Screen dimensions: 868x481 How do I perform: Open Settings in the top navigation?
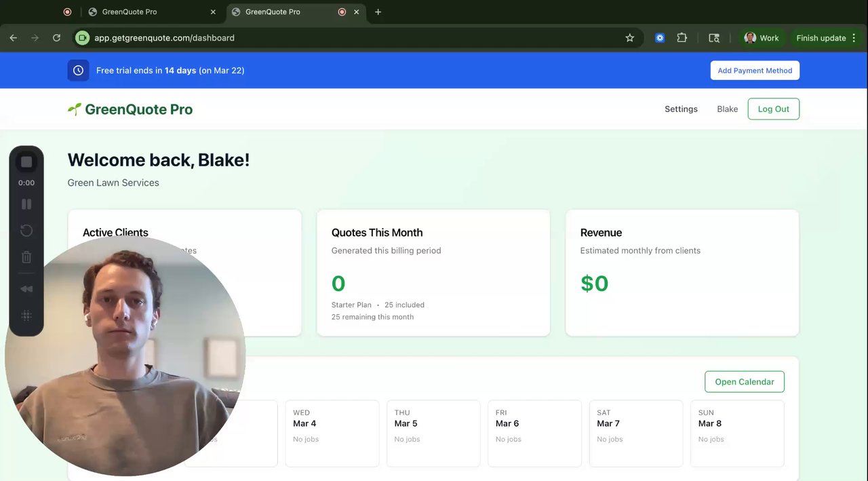pos(681,109)
